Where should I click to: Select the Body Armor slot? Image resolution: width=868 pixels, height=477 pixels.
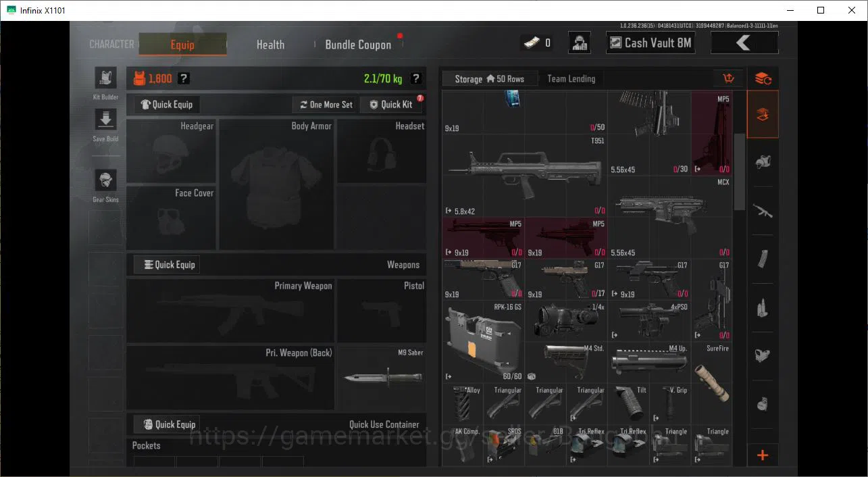[277, 184]
